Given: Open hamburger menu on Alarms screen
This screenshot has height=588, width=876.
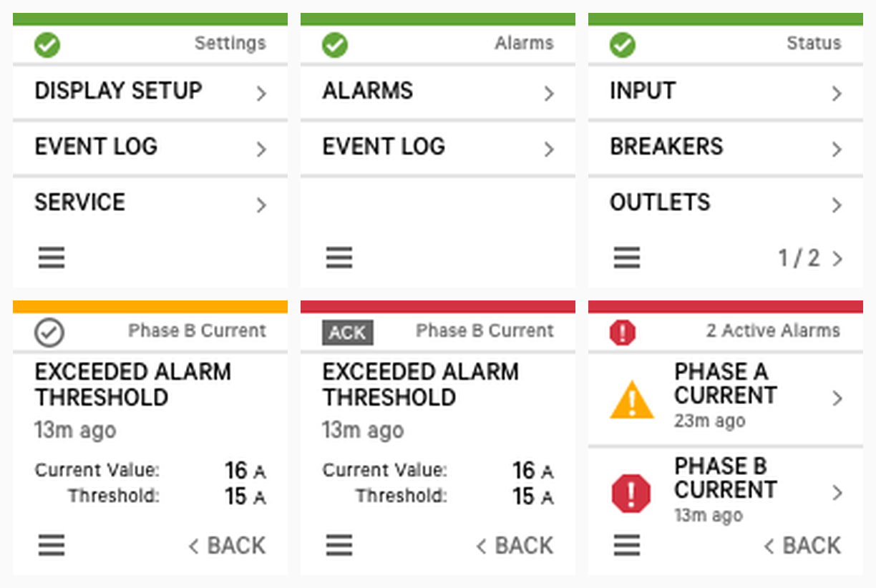Looking at the screenshot, I should (x=339, y=258).
